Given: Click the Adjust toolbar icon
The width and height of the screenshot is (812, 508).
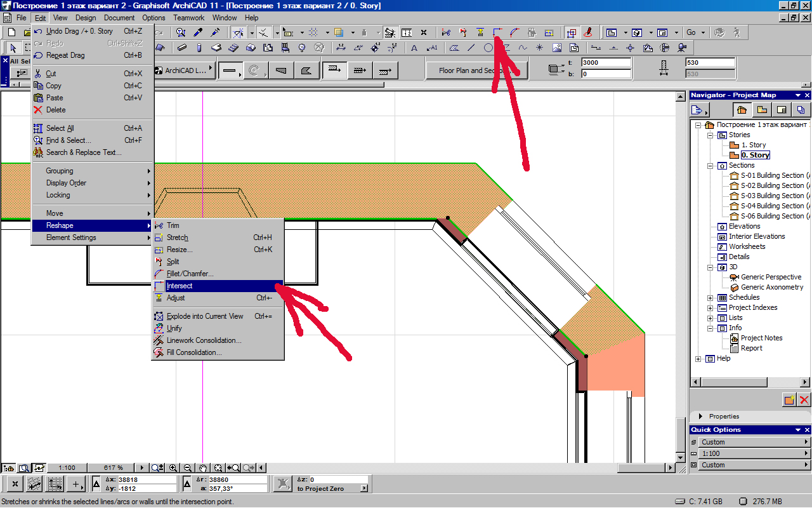Looking at the screenshot, I should tap(480, 32).
